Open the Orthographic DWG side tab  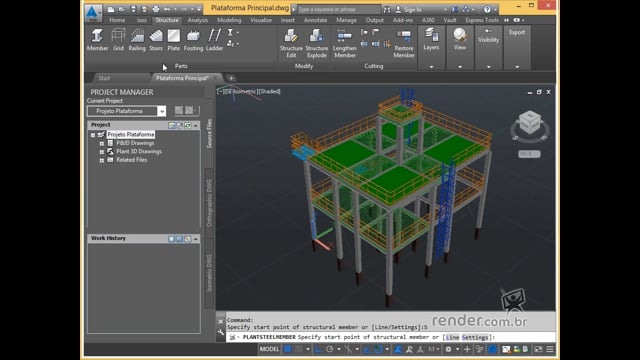click(209, 203)
